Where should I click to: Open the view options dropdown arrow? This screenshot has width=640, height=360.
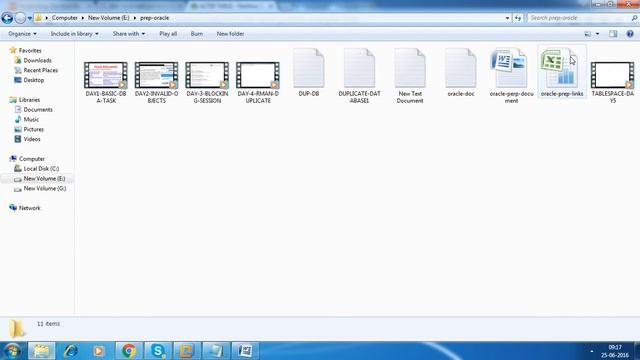[x=598, y=34]
